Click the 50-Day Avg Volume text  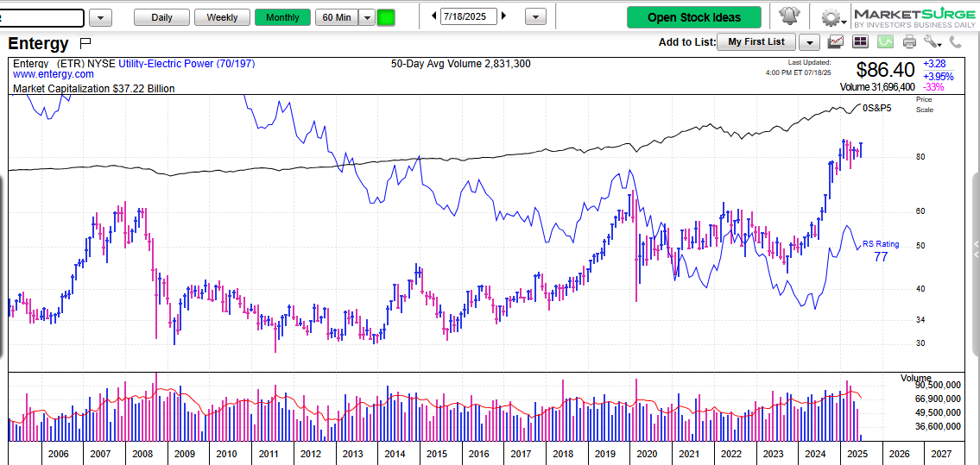point(460,64)
